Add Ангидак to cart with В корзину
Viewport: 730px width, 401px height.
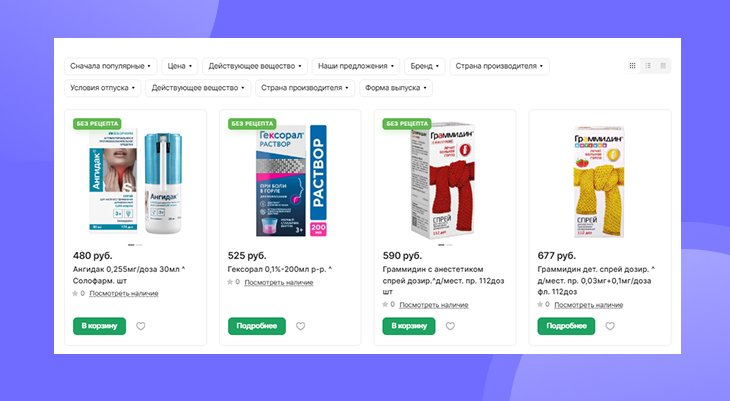point(99,326)
